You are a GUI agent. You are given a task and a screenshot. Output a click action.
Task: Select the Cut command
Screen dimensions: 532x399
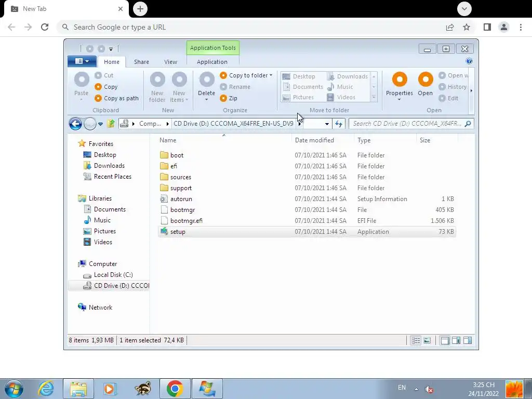pos(104,75)
